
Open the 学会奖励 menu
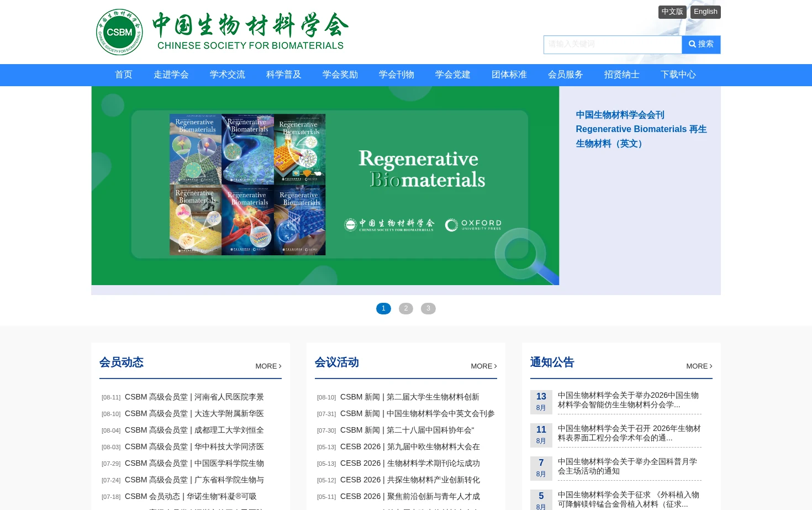[x=340, y=75]
